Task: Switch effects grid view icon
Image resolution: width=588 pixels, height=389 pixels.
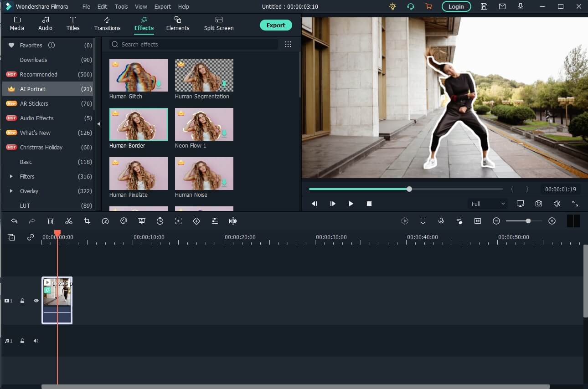Action: point(288,44)
